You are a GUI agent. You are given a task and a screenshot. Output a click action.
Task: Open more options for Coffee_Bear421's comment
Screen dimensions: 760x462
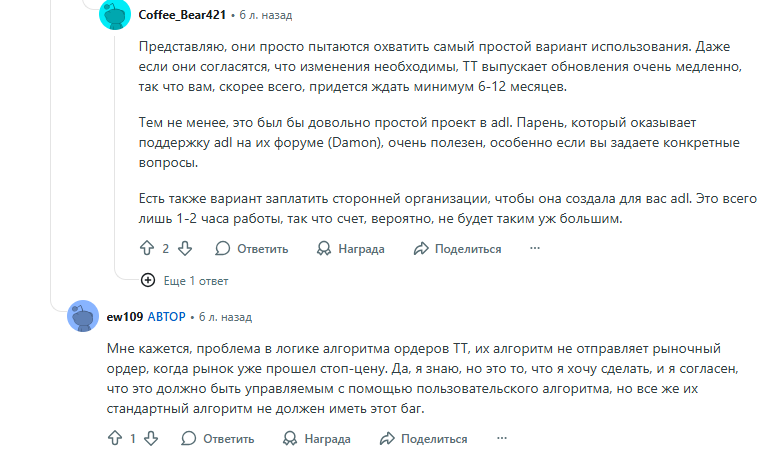point(533,248)
